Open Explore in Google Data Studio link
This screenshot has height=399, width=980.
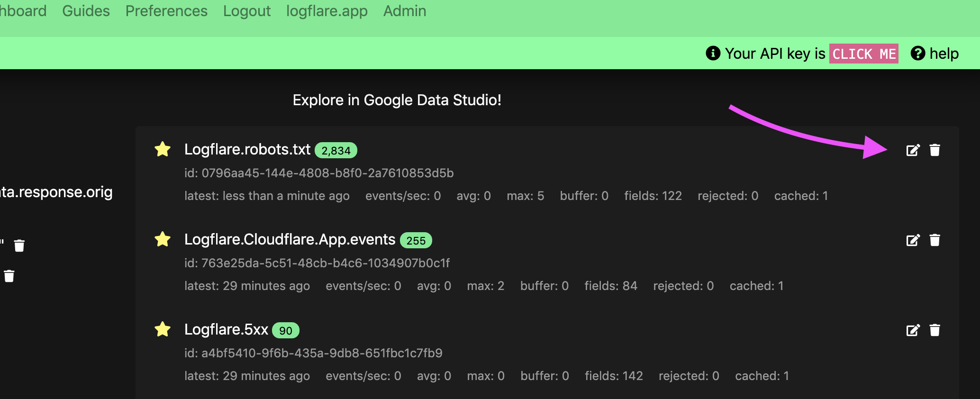397,100
